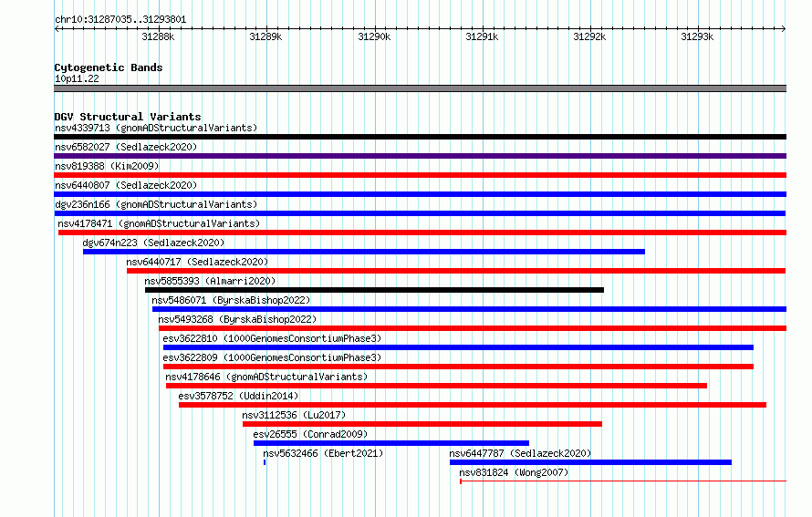This screenshot has height=517, width=812.
Task: Click the gray 10p11.22 cytogenetic band bar
Action: [x=420, y=88]
